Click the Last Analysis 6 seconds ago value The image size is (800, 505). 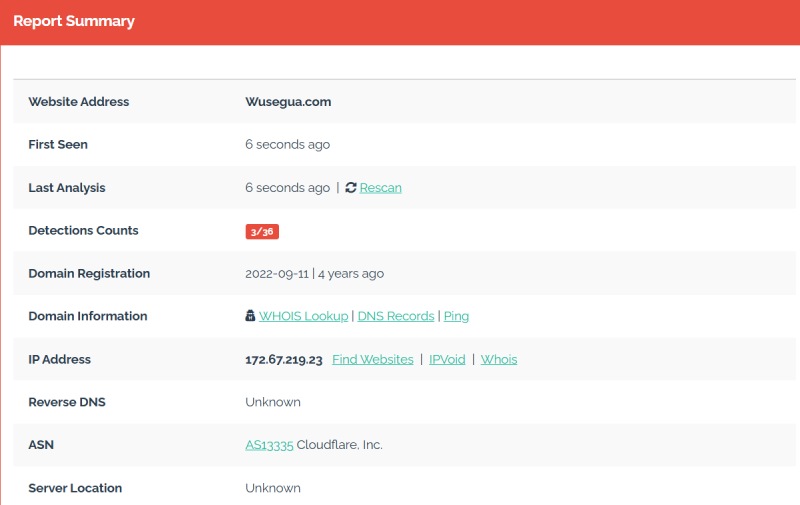click(288, 188)
